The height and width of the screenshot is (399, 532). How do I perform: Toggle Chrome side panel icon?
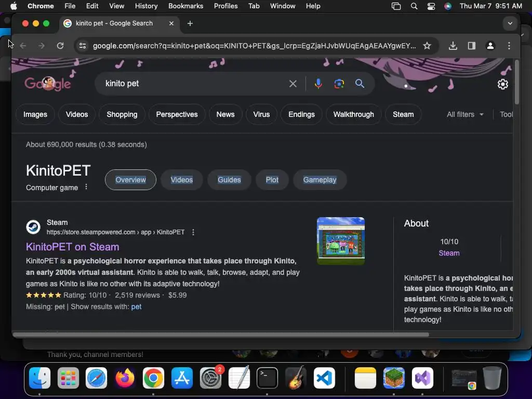click(472, 46)
